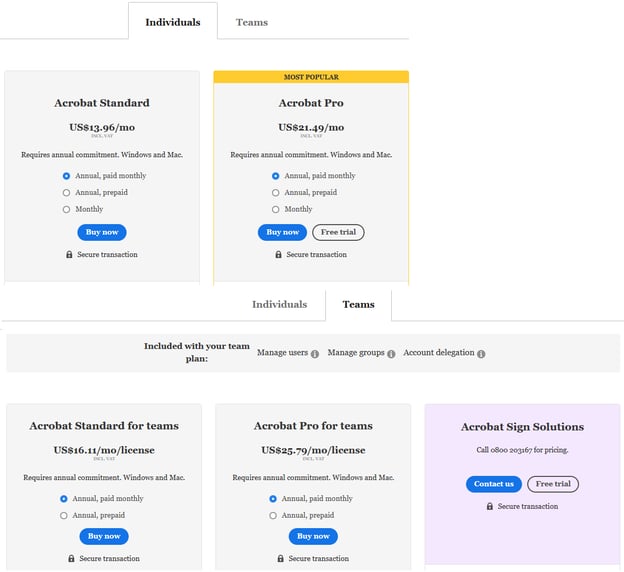
Task: Click Manage users label
Action: point(282,353)
